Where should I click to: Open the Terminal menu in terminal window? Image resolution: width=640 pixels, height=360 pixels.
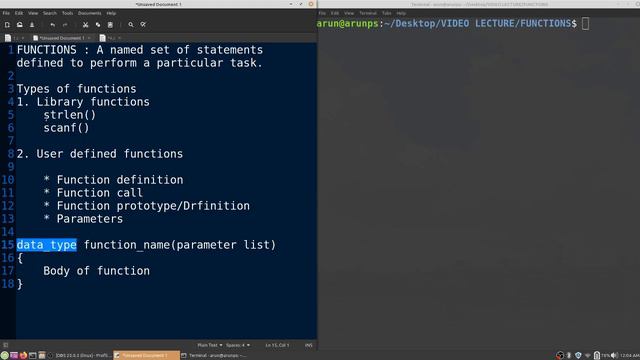pyautogui.click(x=368, y=13)
